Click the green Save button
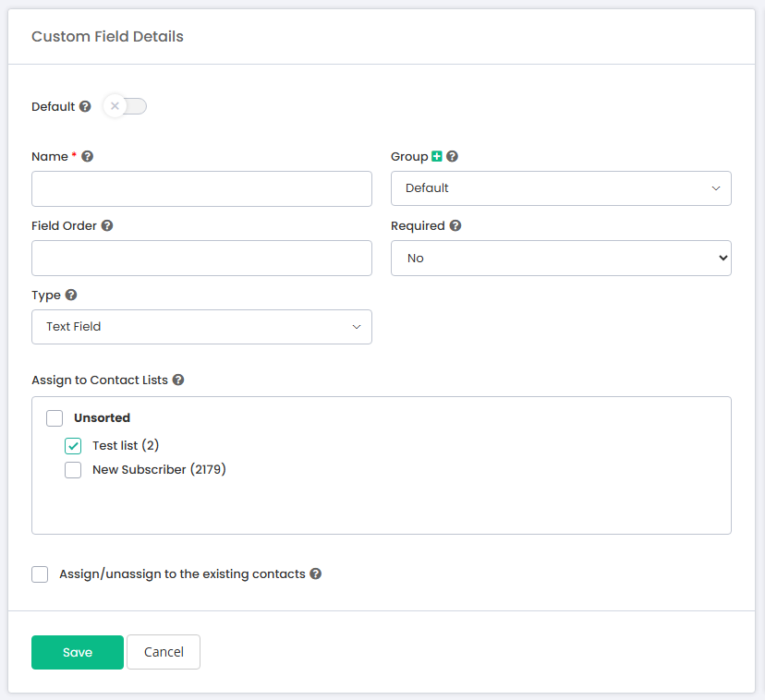The image size is (765, 700). 78,652
